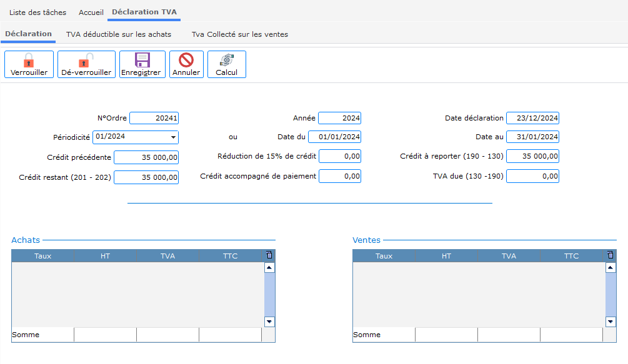Click the Ventes table column settings icon
This screenshot has height=364, width=628.
(610, 255)
